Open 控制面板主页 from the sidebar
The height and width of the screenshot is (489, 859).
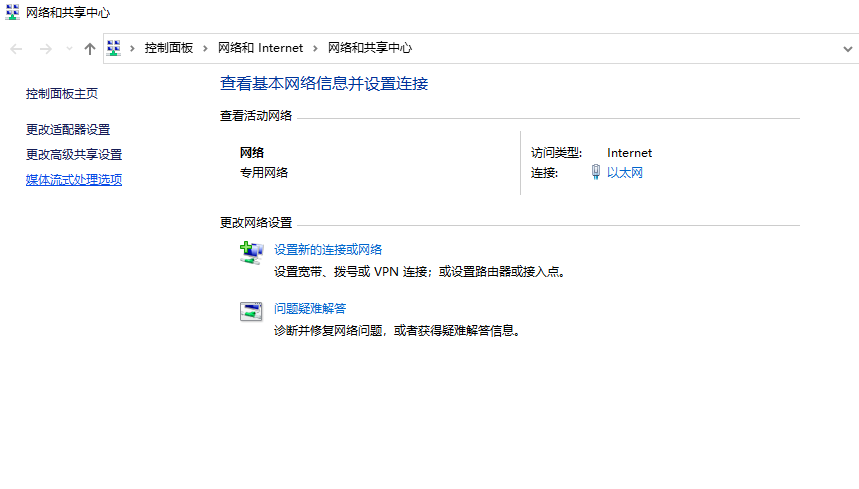click(x=62, y=93)
